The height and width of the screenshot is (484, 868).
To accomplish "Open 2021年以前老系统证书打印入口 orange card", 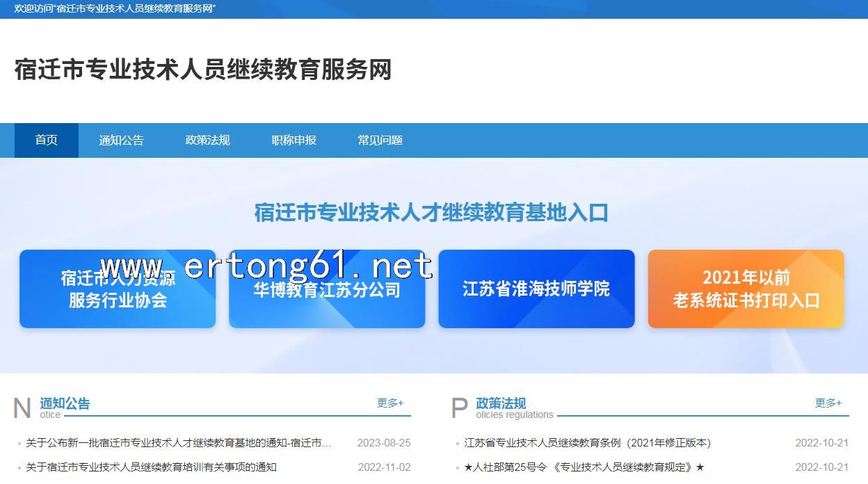I will tap(746, 289).
